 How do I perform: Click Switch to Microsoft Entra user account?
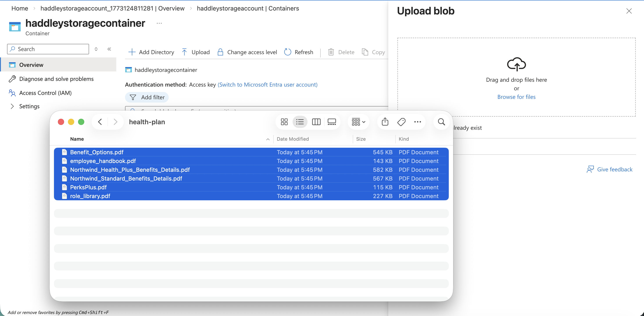[x=267, y=85]
